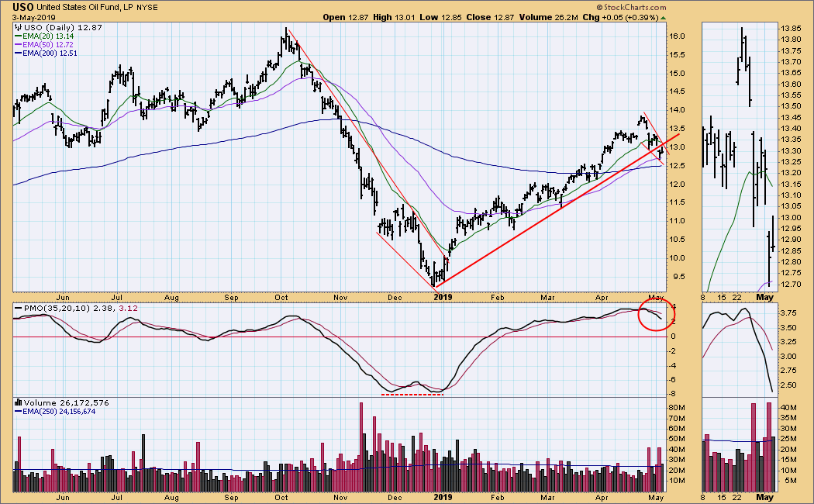Click the EMA(50) 12.72 legend text

pos(48,45)
